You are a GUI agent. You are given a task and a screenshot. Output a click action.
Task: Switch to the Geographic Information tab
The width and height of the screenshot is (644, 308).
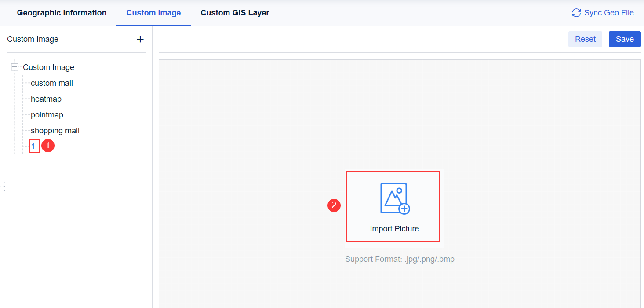pyautogui.click(x=62, y=13)
